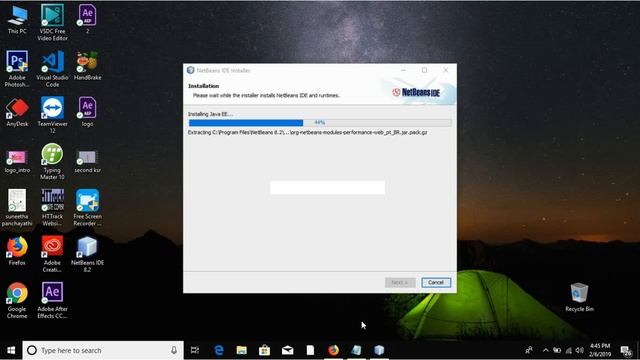Open Mail app from the taskbar

[287, 350]
